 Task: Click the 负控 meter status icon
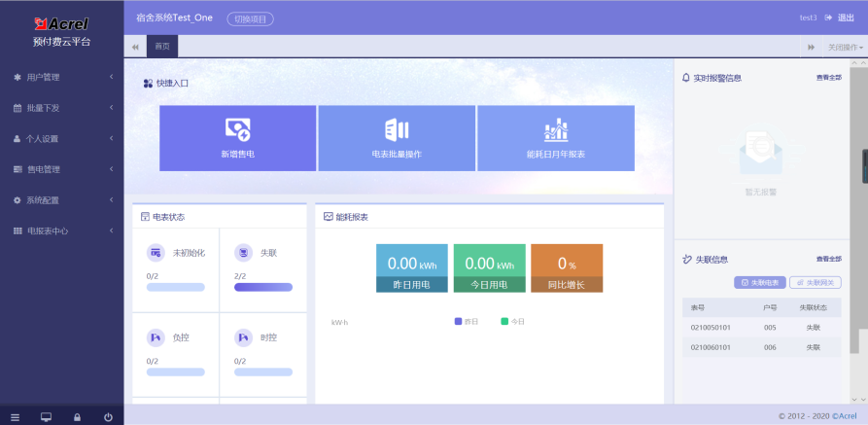(155, 337)
